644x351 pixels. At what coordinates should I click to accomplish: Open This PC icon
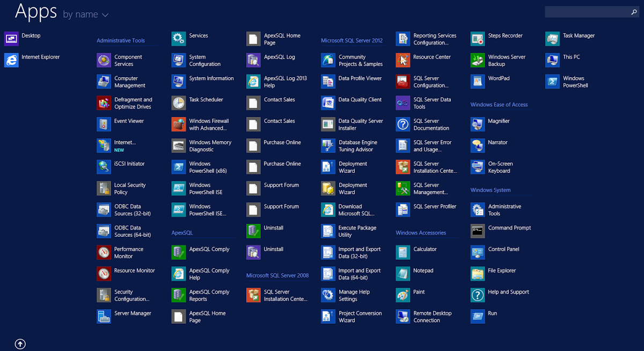[553, 60]
